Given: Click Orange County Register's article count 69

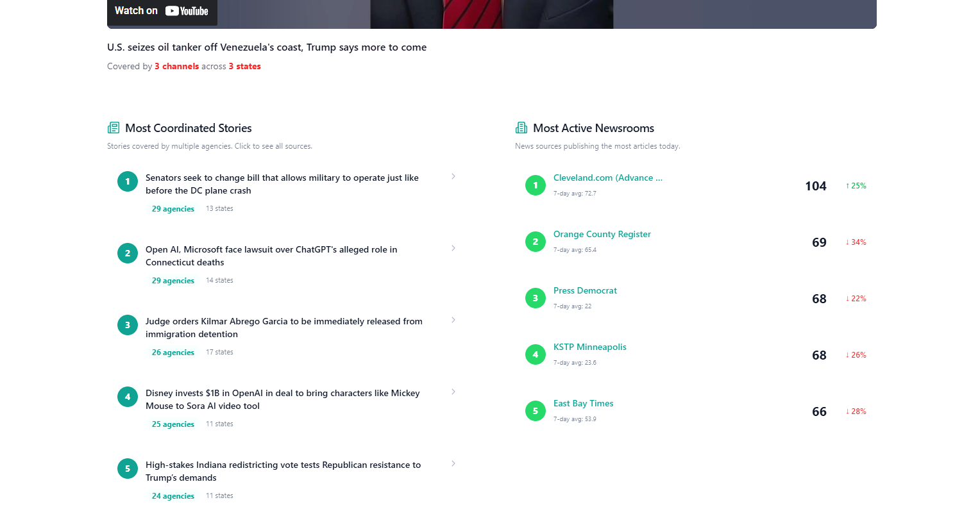Looking at the screenshot, I should [x=819, y=242].
